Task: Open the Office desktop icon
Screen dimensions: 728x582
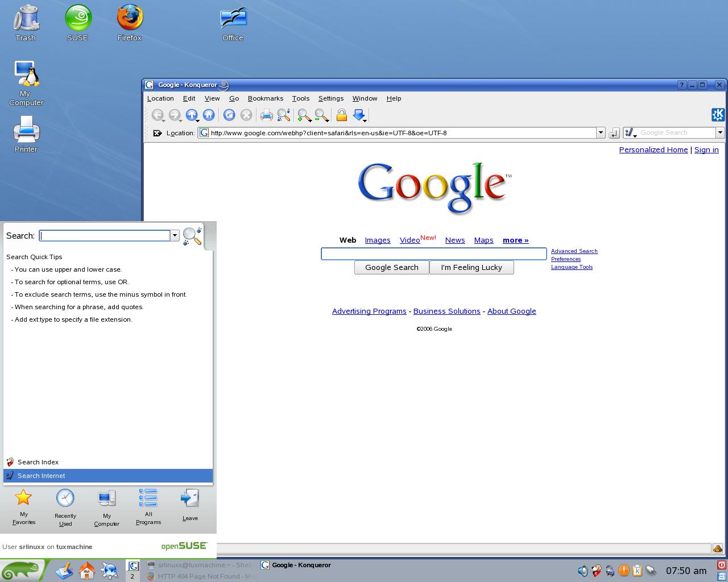Action: pyautogui.click(x=233, y=23)
